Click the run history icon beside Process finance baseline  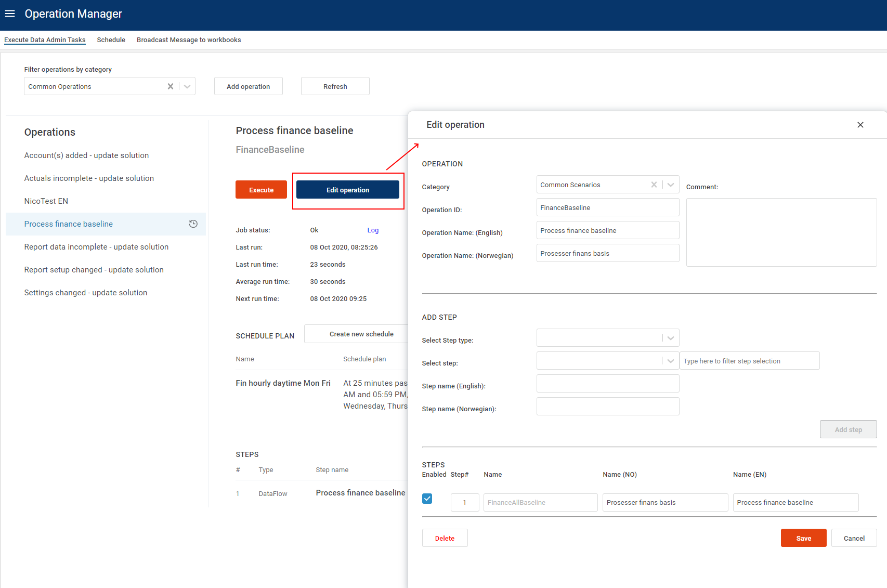[x=193, y=224]
